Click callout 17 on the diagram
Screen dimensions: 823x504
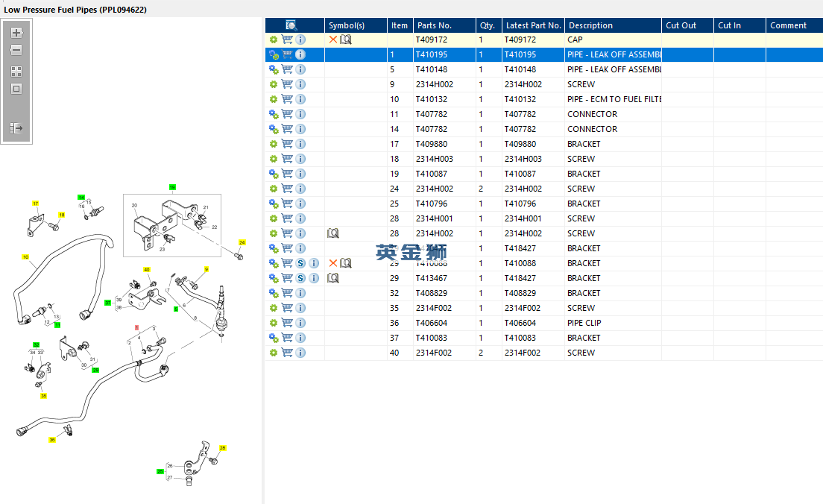(x=35, y=204)
